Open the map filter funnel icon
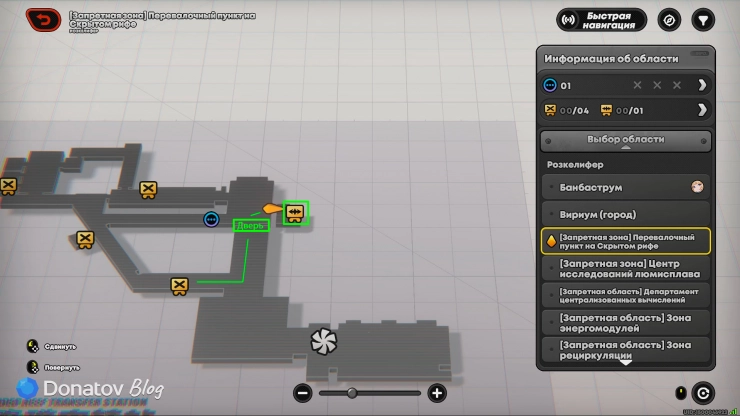Screen dimensions: 740x416 click(x=703, y=20)
